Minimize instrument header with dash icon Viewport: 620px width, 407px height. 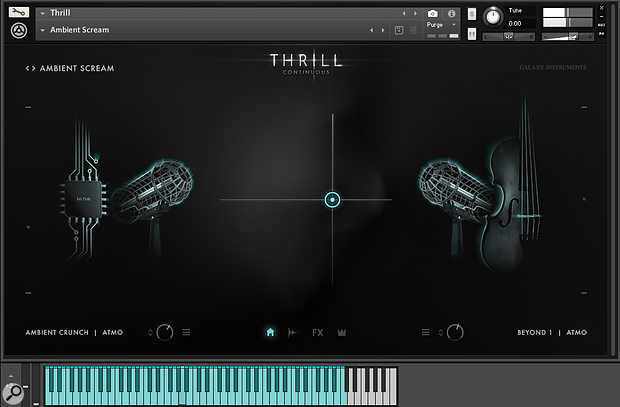click(602, 17)
